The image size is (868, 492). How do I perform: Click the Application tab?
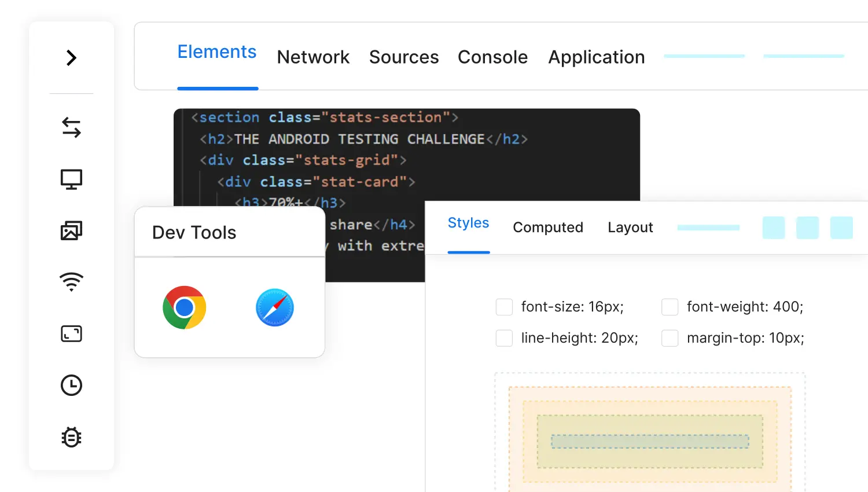[x=596, y=57]
